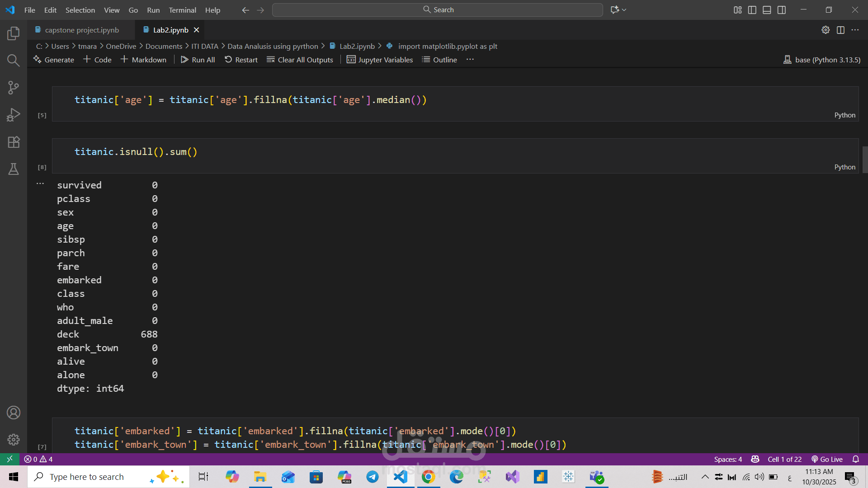Toggle the Primary Side Bar layout button
Image resolution: width=868 pixels, height=488 pixels.
(x=752, y=10)
